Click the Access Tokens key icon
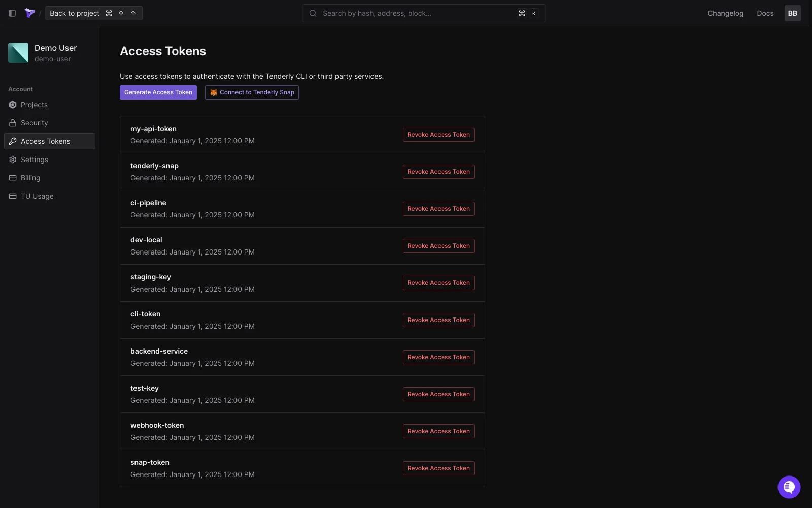This screenshot has width=812, height=508. 13,141
